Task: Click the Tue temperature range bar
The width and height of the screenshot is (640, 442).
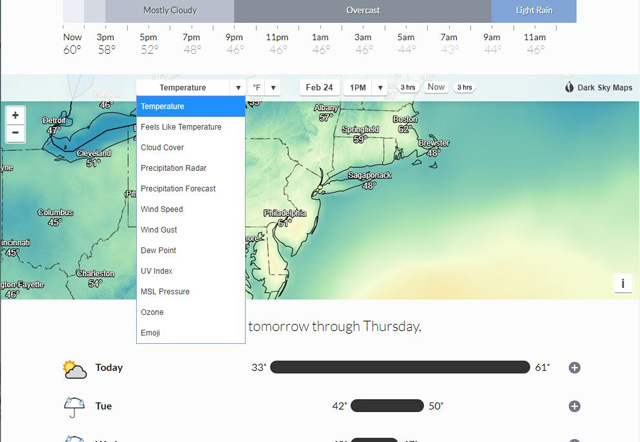Action: point(387,406)
